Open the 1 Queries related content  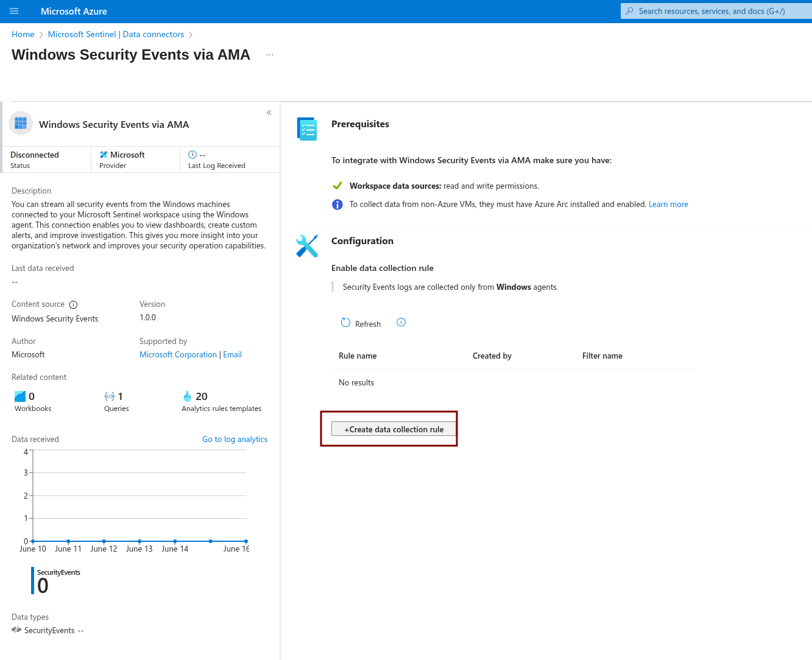coord(116,402)
